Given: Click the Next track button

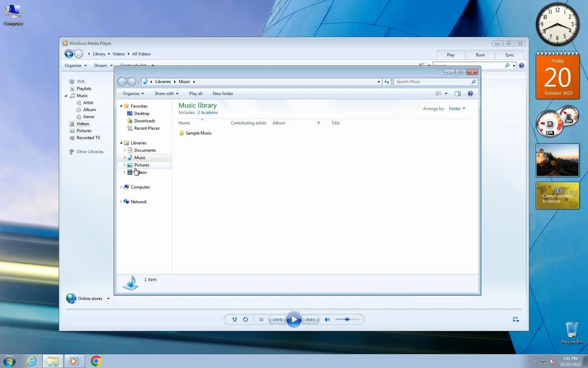Looking at the screenshot, I should point(310,319).
